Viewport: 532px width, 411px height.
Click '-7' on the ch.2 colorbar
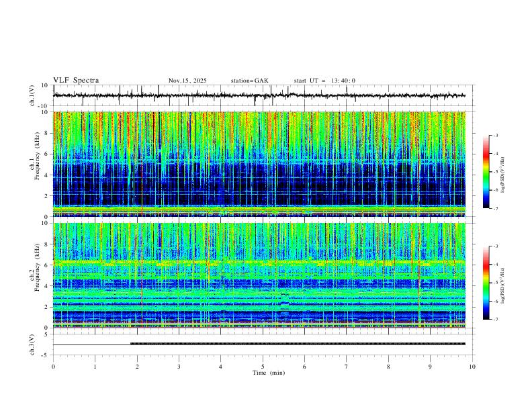pyautogui.click(x=495, y=319)
